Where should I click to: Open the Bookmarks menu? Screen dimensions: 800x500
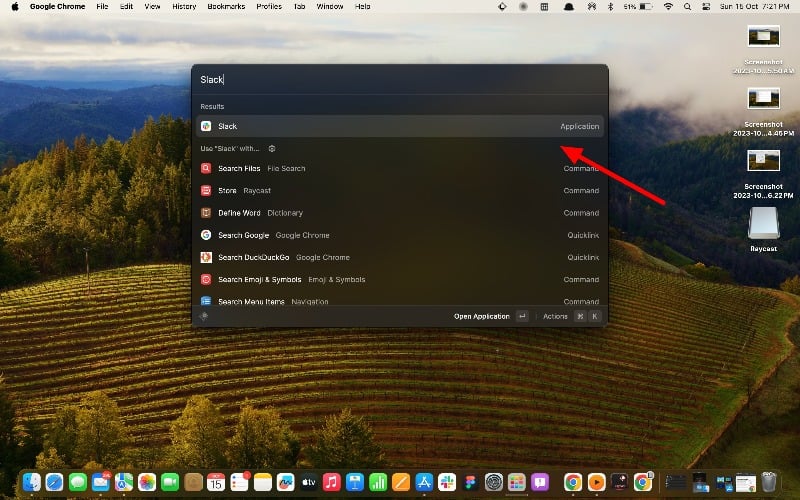tap(227, 6)
